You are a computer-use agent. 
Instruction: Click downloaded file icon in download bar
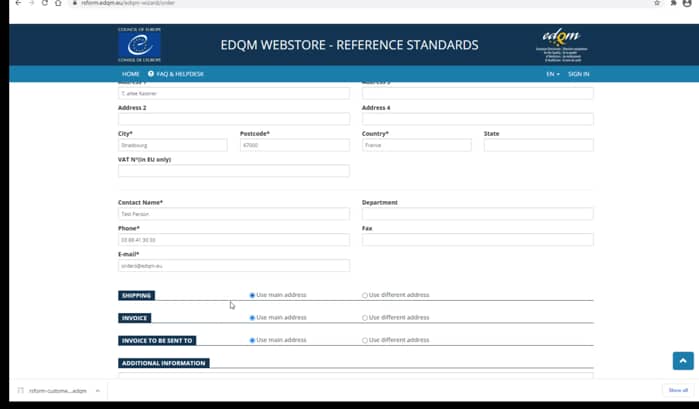coord(21,390)
